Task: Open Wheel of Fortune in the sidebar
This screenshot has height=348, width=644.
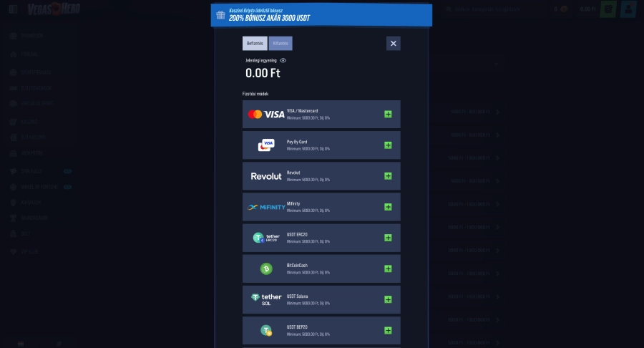Action: click(41, 187)
